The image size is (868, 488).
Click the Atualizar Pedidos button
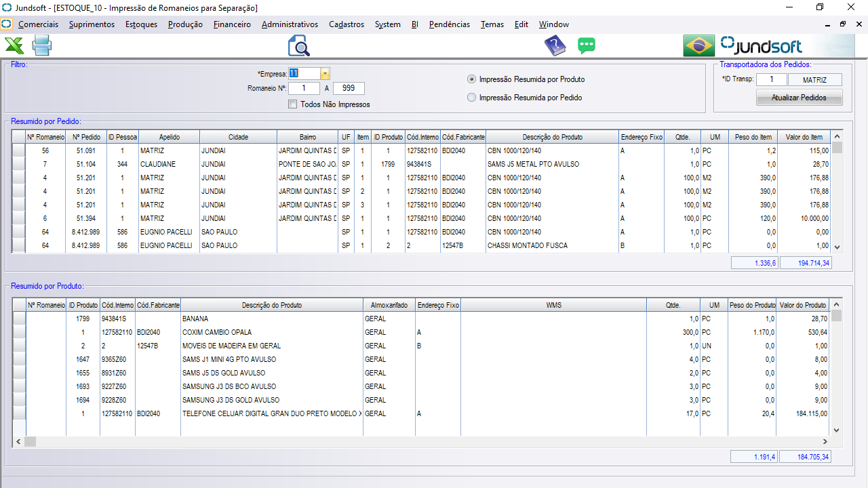799,98
